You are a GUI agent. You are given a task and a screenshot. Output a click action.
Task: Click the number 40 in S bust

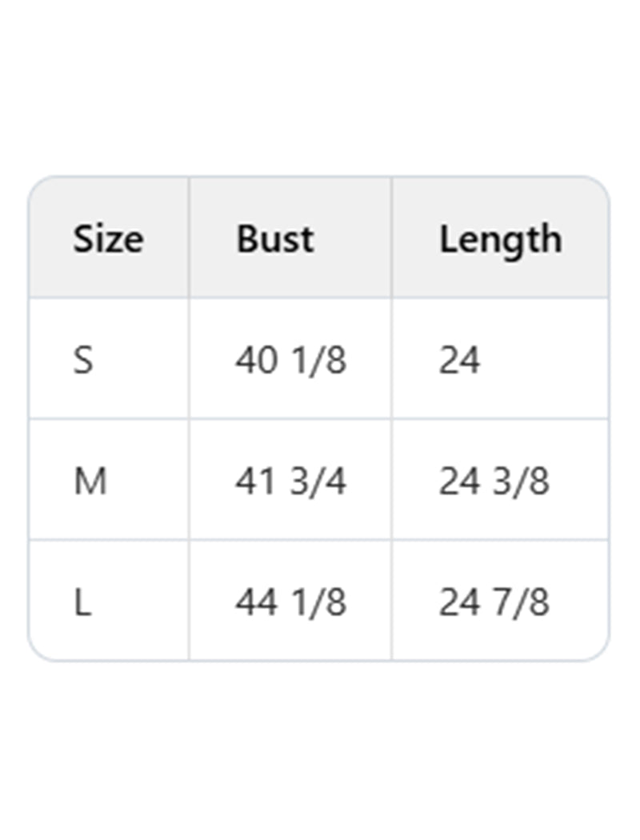click(x=256, y=360)
